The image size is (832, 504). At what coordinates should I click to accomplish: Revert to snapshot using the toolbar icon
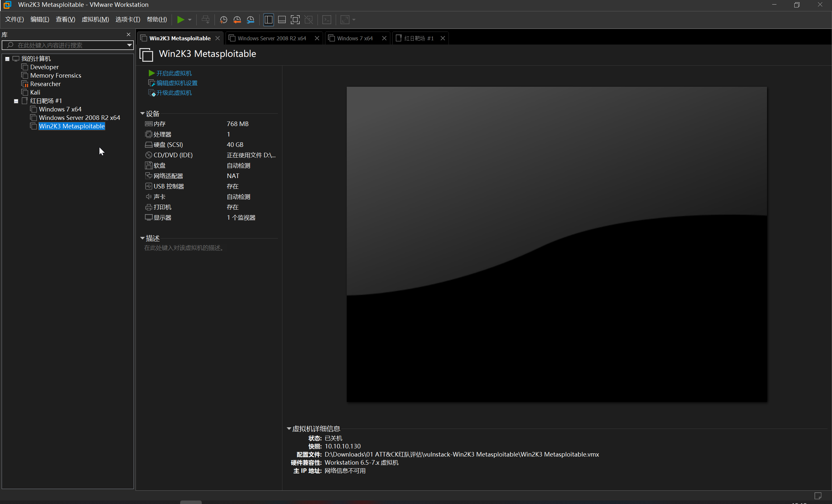tap(237, 19)
